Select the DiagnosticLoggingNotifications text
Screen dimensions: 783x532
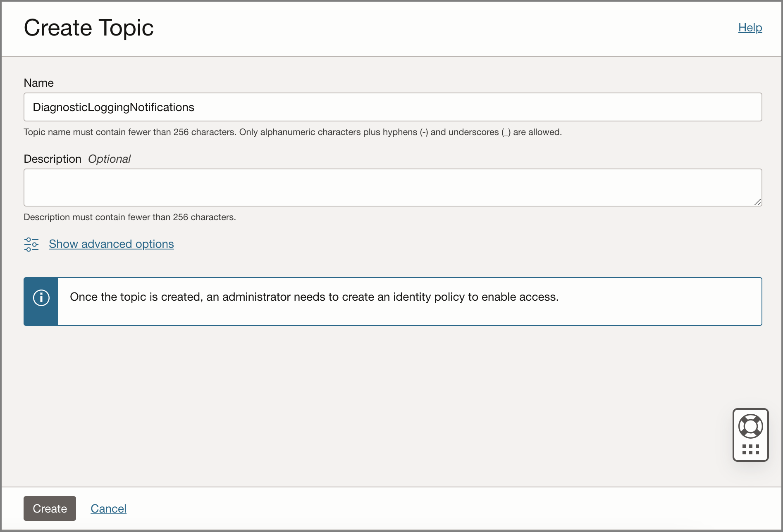tap(114, 107)
